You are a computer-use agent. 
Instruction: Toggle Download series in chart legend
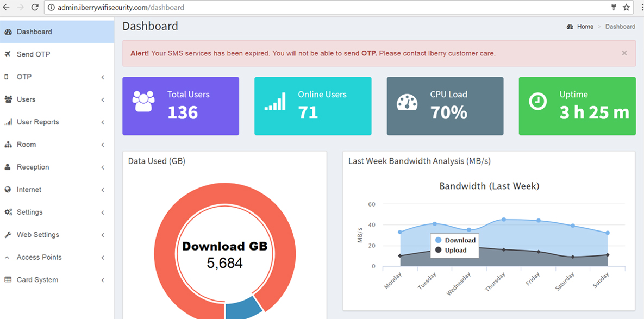(x=455, y=240)
